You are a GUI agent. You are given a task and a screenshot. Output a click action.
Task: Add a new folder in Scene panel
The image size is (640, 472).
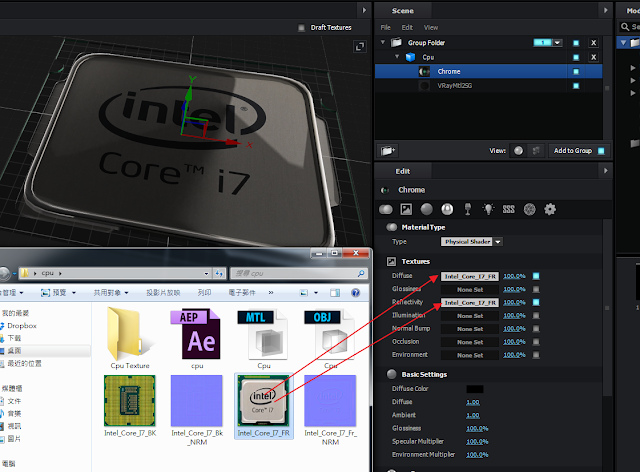(x=388, y=151)
